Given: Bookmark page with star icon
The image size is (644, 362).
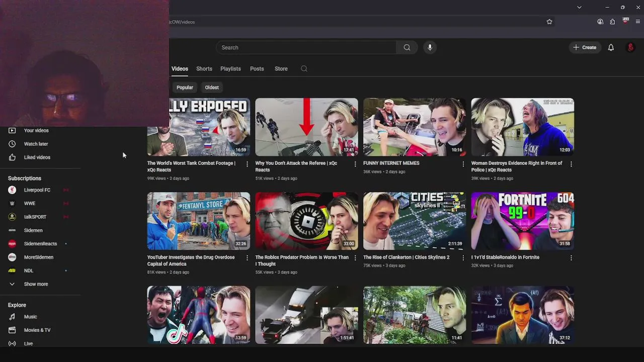Looking at the screenshot, I should click(x=549, y=22).
